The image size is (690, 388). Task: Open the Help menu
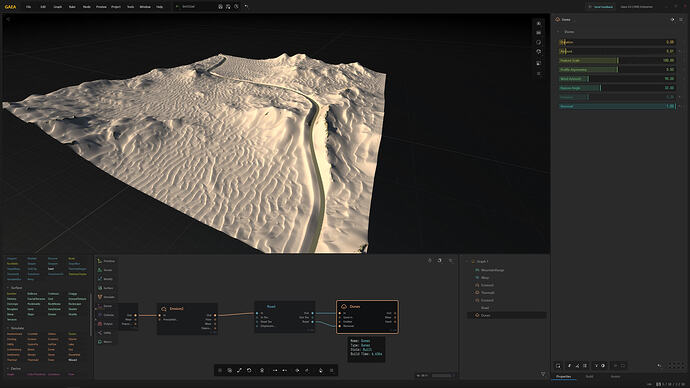(159, 7)
